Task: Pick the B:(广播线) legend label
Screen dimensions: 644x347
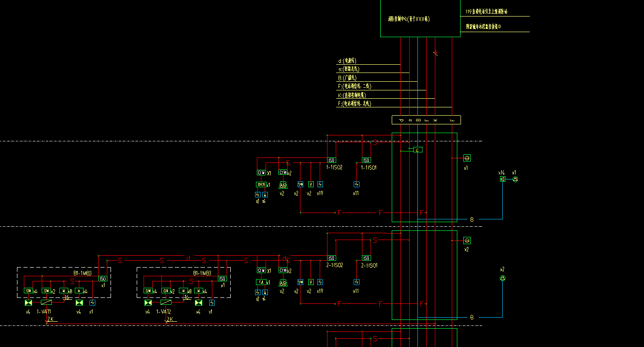Action: pyautogui.click(x=347, y=78)
